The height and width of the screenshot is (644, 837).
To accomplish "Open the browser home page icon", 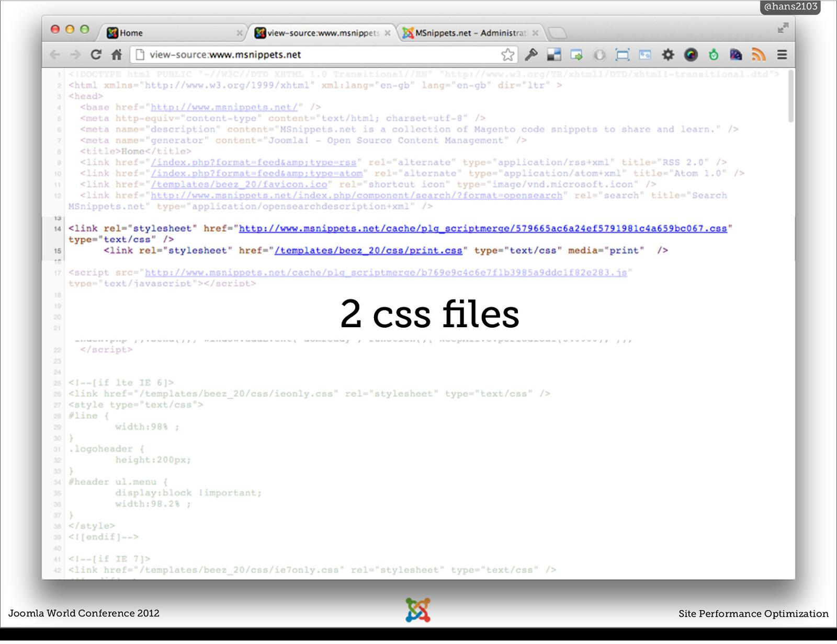I will tap(117, 55).
